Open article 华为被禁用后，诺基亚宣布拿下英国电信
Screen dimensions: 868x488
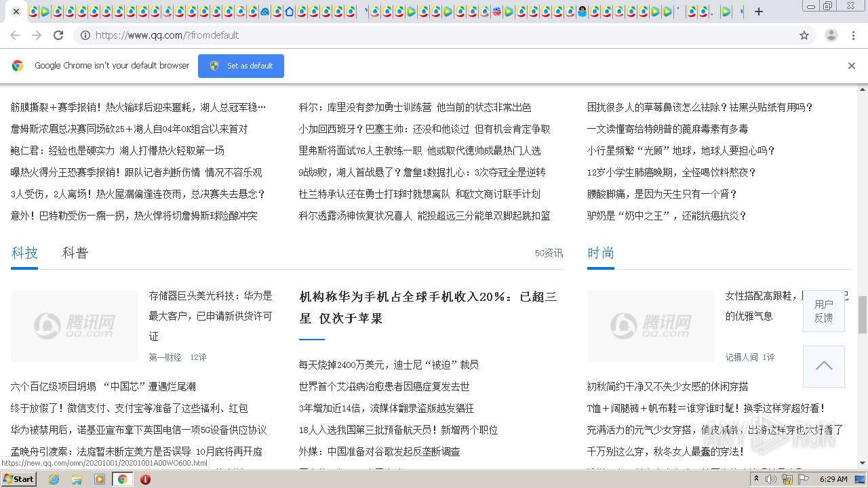click(x=139, y=430)
